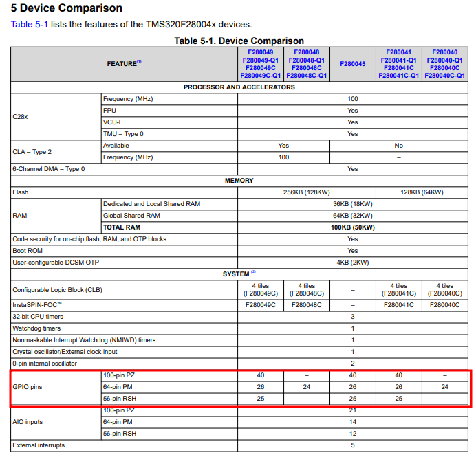Click the F280041C-Q1 header link
Screen dimensions: 476x457
[x=398, y=76]
